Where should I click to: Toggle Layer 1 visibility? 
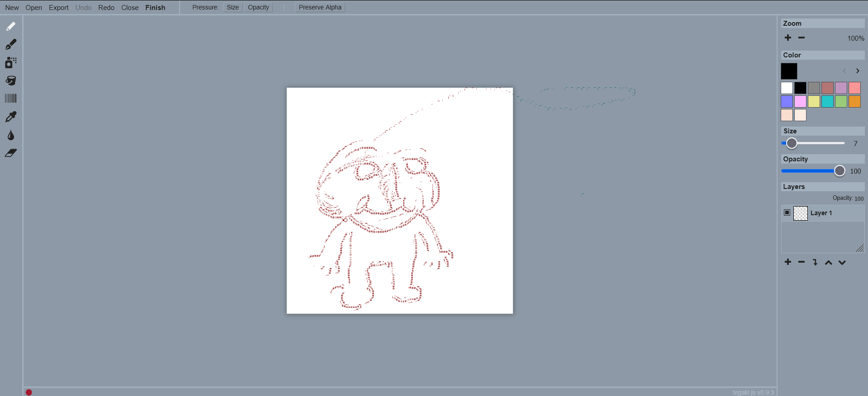tap(787, 212)
